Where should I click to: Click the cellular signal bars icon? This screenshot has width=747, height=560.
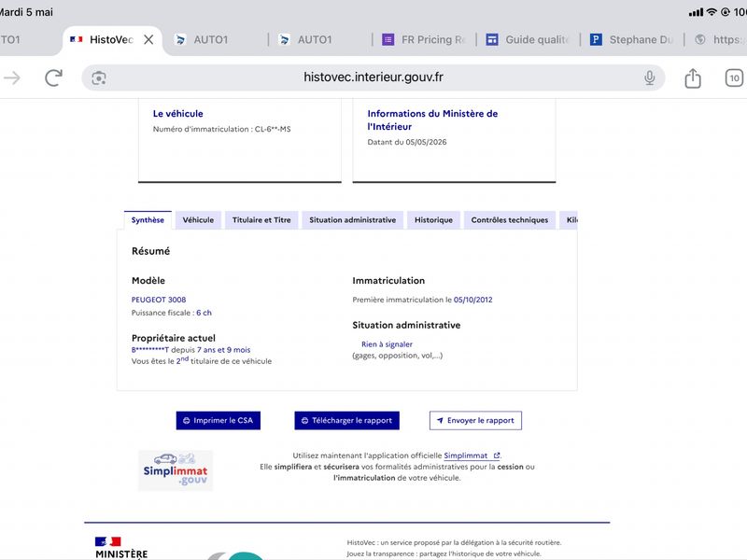click(696, 12)
